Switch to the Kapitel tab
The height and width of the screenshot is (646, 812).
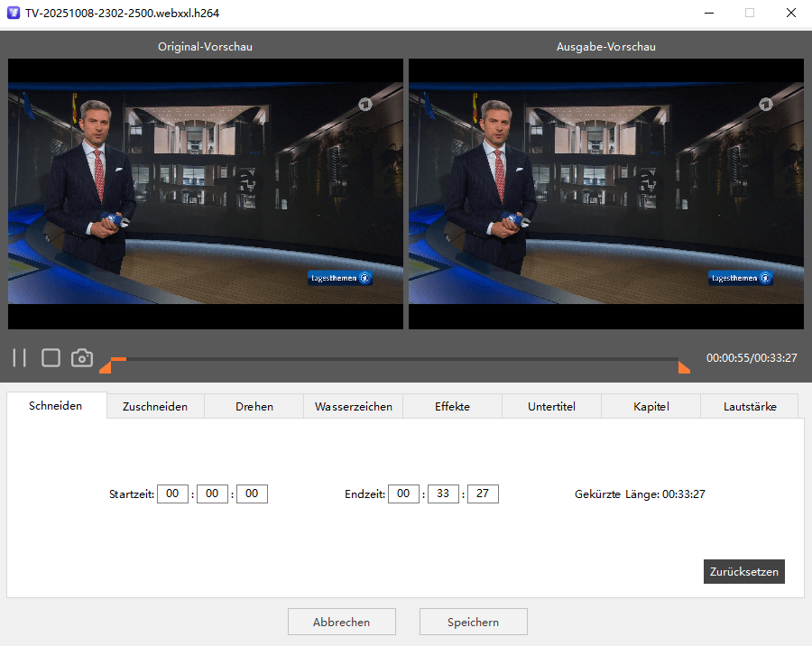[x=651, y=407]
